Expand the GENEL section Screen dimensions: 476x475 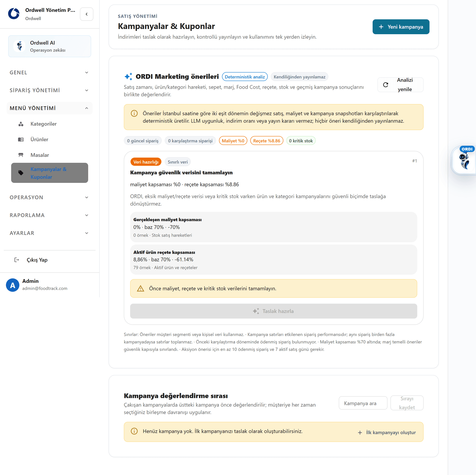tap(49, 73)
